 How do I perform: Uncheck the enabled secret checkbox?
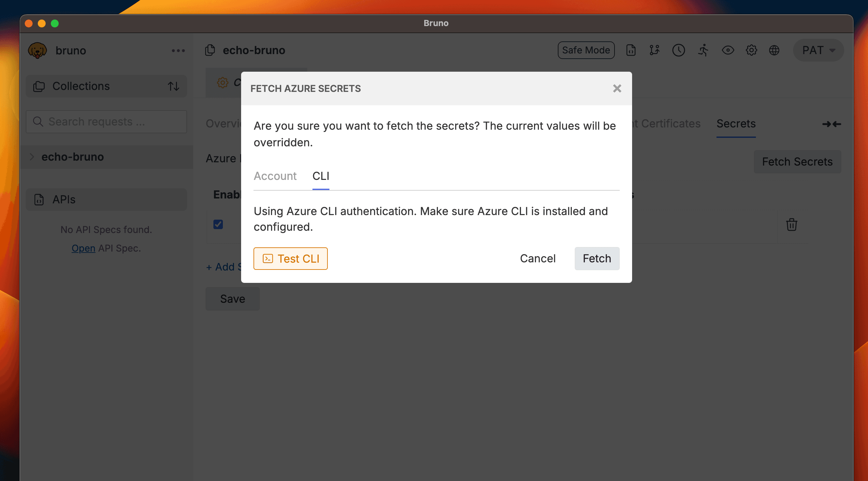[218, 224]
